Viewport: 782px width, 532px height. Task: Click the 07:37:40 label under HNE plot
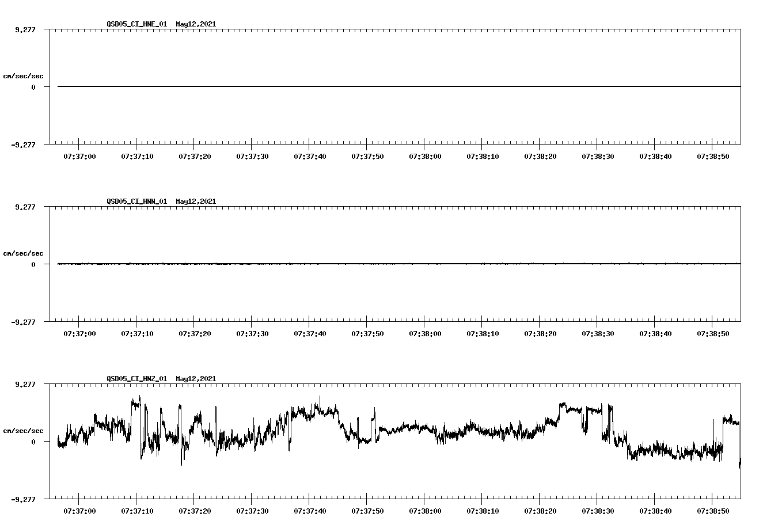[x=310, y=157]
